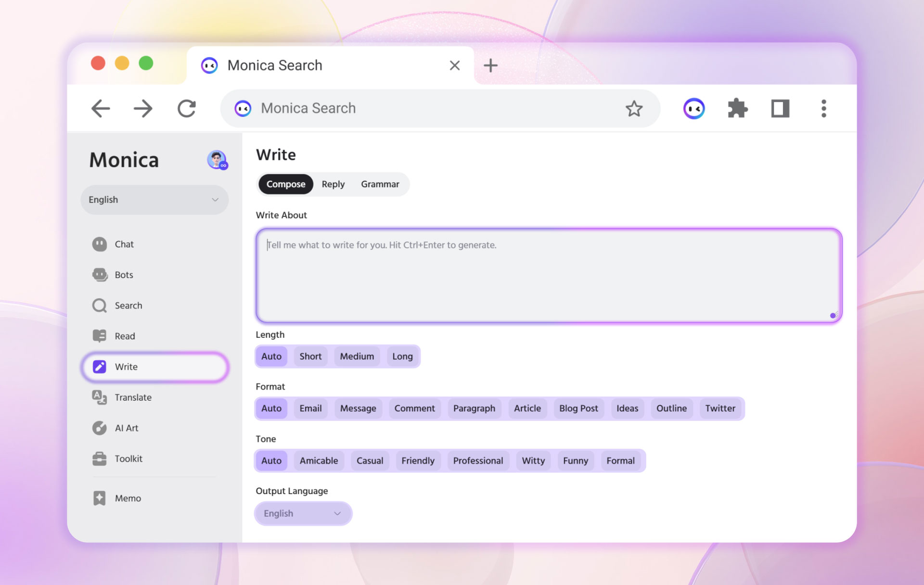Viewport: 924px width, 585px height.
Task: Reload the page with refresh button
Action: tap(187, 109)
